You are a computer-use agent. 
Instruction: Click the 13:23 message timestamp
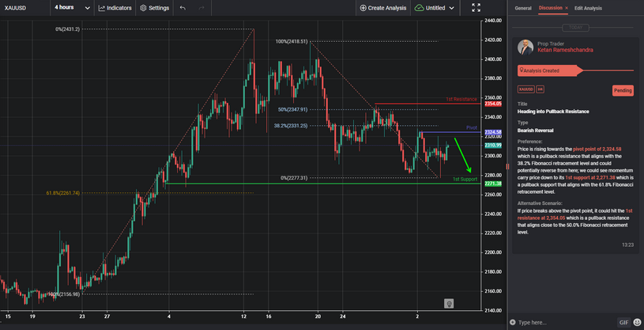[x=627, y=245]
